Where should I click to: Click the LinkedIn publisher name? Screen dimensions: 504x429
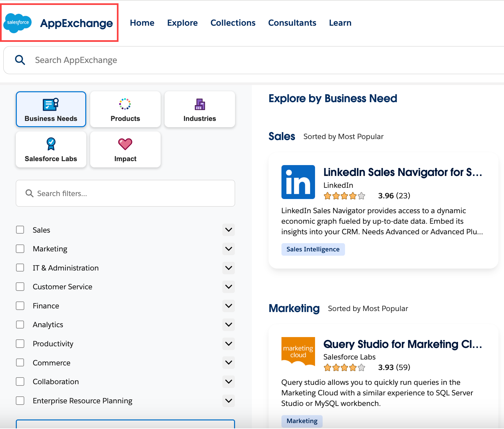[338, 185]
